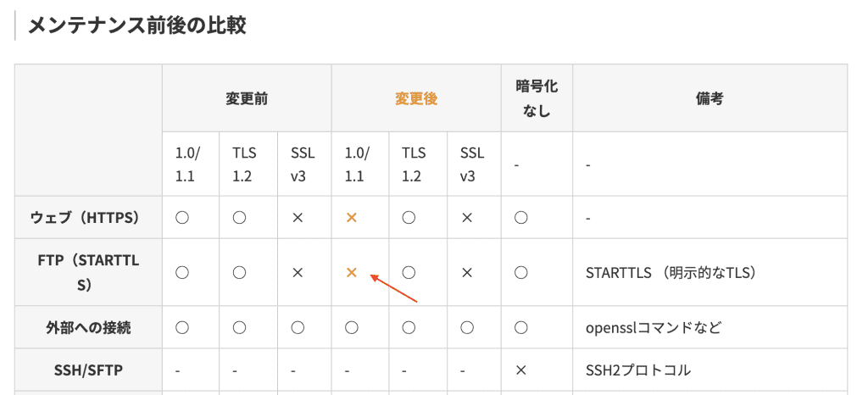Click the 暗号化なし column header
The image size is (868, 395).
pos(537,98)
